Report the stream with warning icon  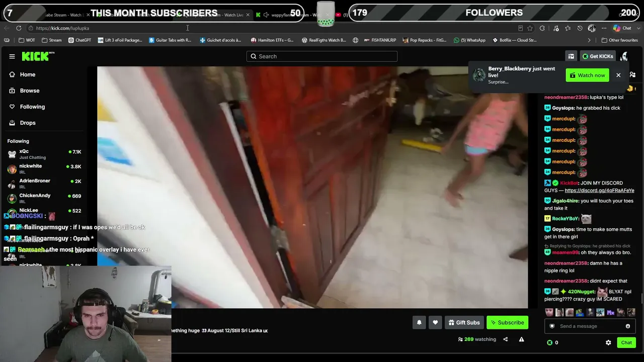click(x=521, y=339)
